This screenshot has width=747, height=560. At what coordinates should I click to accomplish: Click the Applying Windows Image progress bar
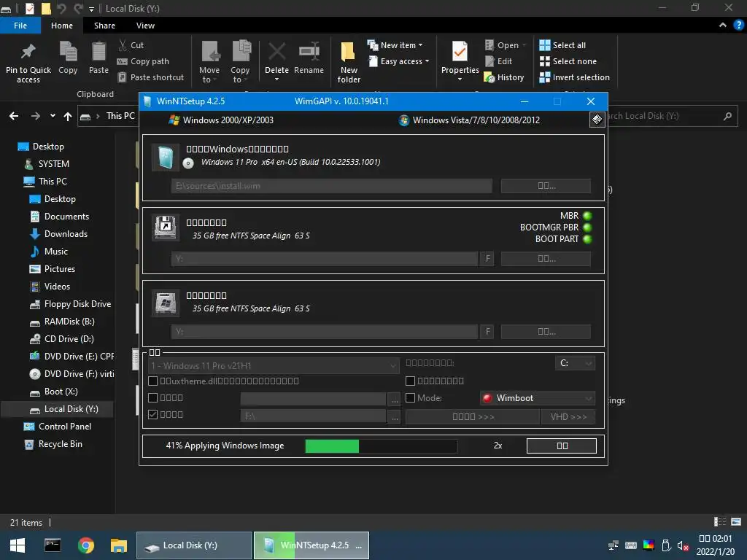381,446
